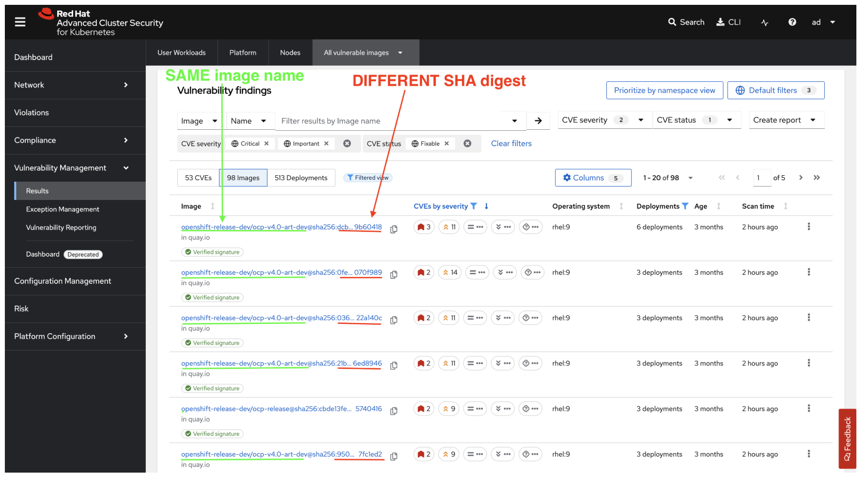Clear the entire CVE status filter group
Viewport: 868px width, 491px height.
pos(467,144)
